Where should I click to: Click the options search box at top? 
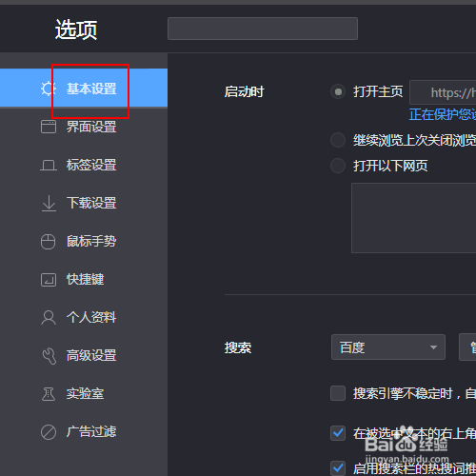tap(263, 29)
